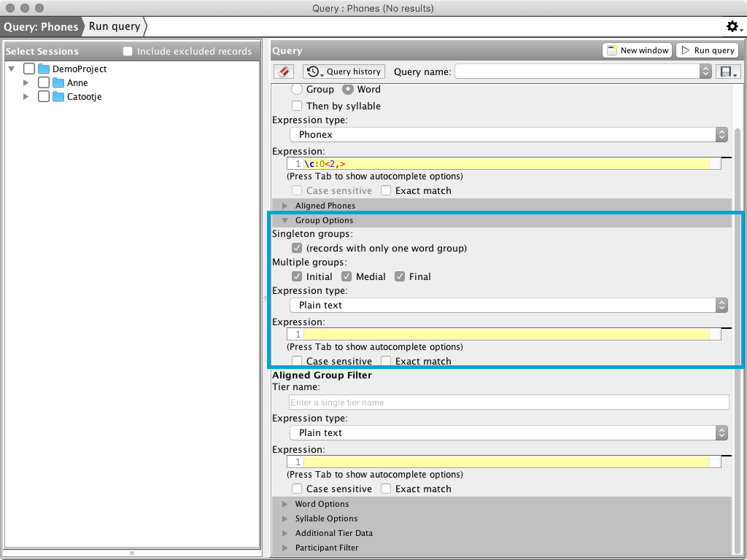Expand the Anne tree node arrow
Viewport: 747px width, 560px height.
[x=26, y=82]
